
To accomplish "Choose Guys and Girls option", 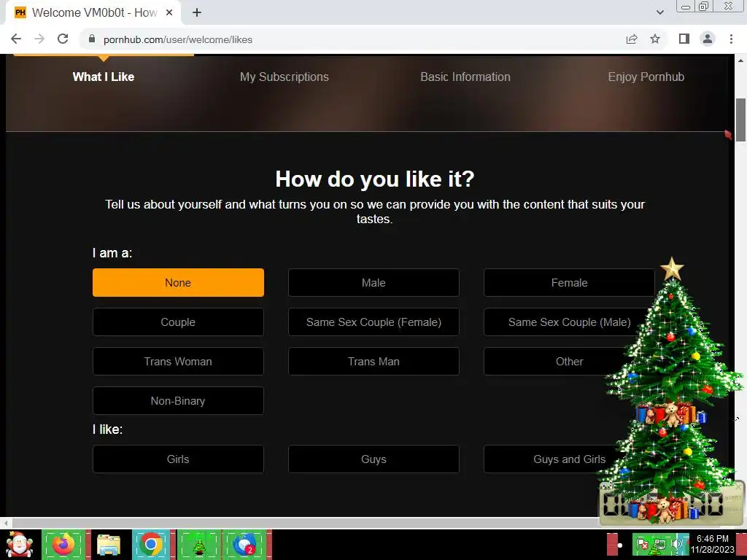I will coord(569,459).
